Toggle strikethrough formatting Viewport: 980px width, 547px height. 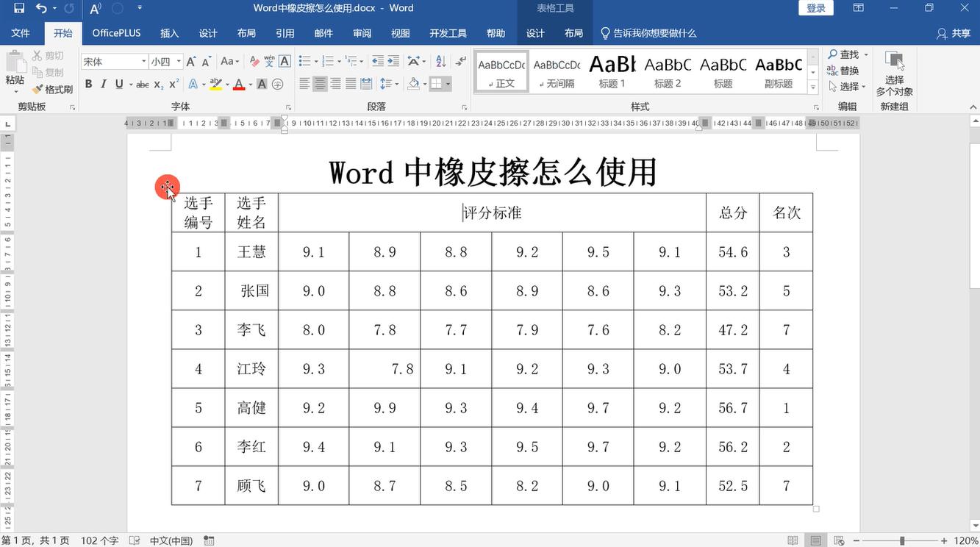tap(143, 85)
